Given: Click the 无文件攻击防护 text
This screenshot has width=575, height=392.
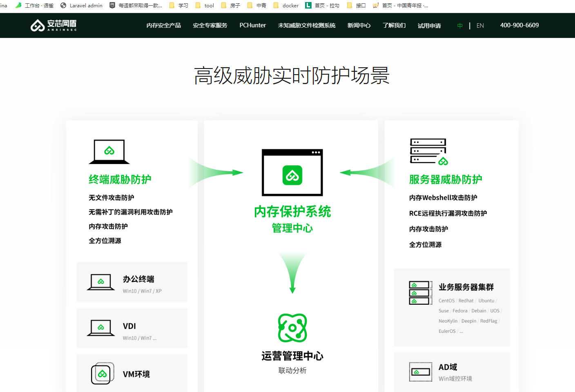Looking at the screenshot, I should [111, 198].
